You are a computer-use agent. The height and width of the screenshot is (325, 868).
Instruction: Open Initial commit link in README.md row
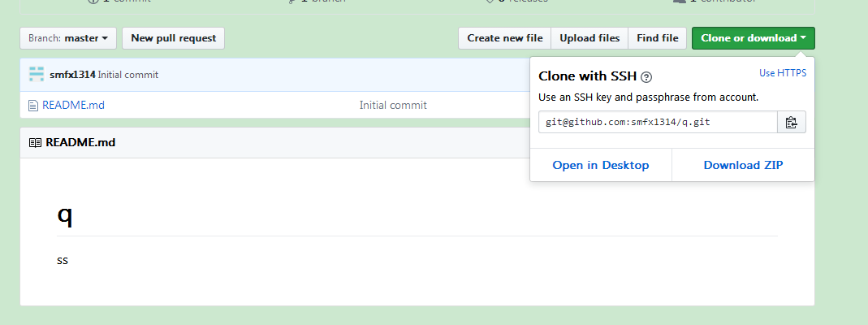[x=393, y=105]
